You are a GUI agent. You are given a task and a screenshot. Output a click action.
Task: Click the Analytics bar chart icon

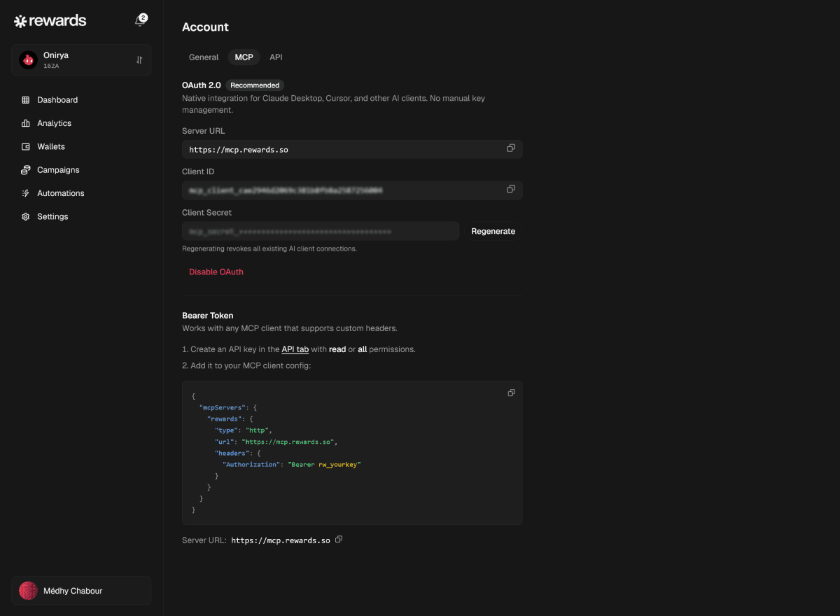[x=26, y=123]
